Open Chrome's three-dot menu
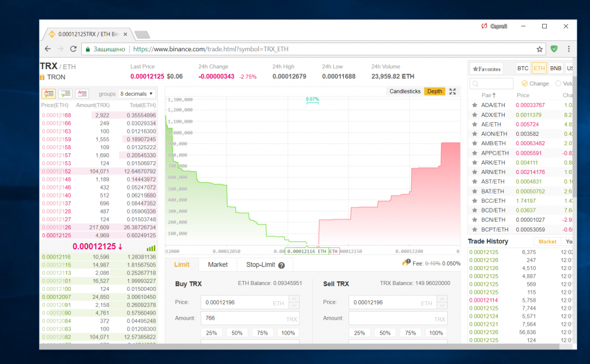 (x=569, y=49)
